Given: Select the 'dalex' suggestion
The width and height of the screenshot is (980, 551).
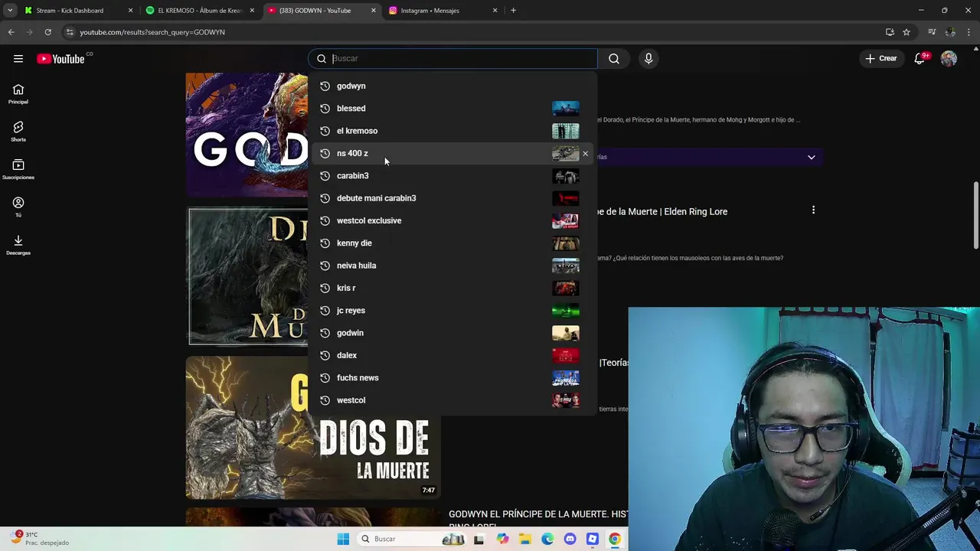Looking at the screenshot, I should [x=452, y=355].
